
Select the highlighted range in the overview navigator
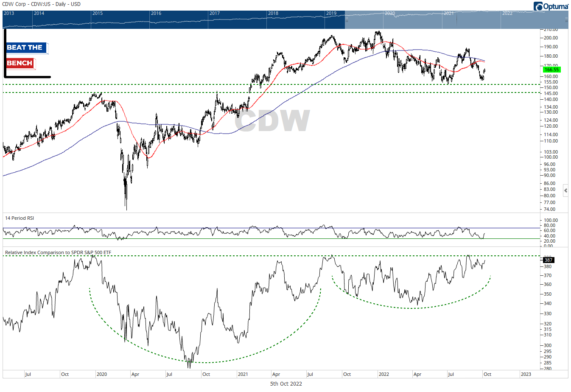tap(456, 20)
